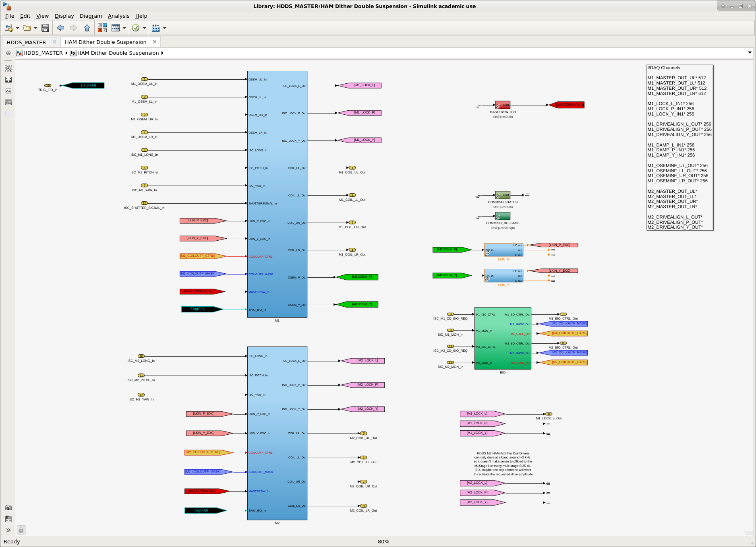The image size is (756, 547).
Task: Select the green M1OSEM_P Goto tag
Action: point(357,277)
